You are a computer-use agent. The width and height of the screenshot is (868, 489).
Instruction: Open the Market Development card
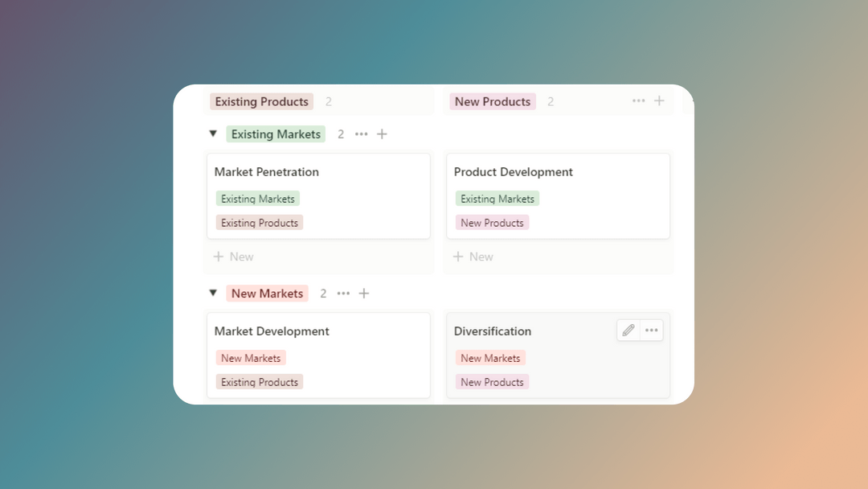point(271,331)
